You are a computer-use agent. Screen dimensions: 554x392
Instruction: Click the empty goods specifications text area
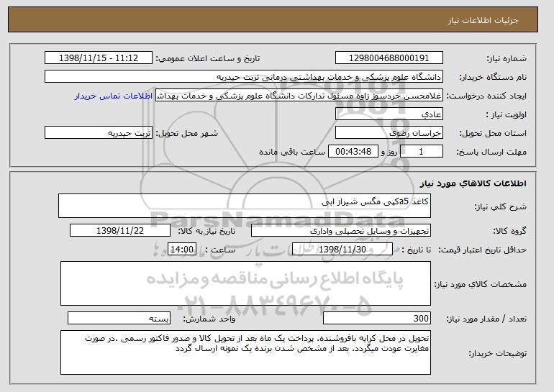245,283
